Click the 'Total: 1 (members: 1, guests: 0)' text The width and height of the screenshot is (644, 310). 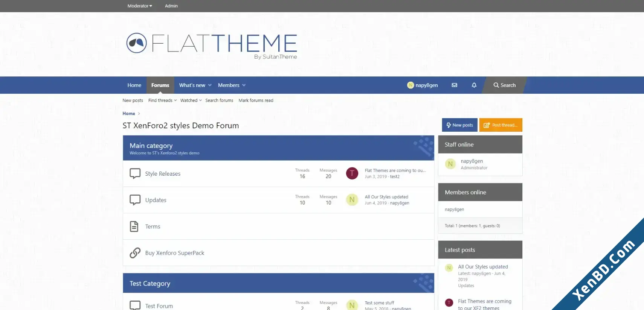(472, 226)
